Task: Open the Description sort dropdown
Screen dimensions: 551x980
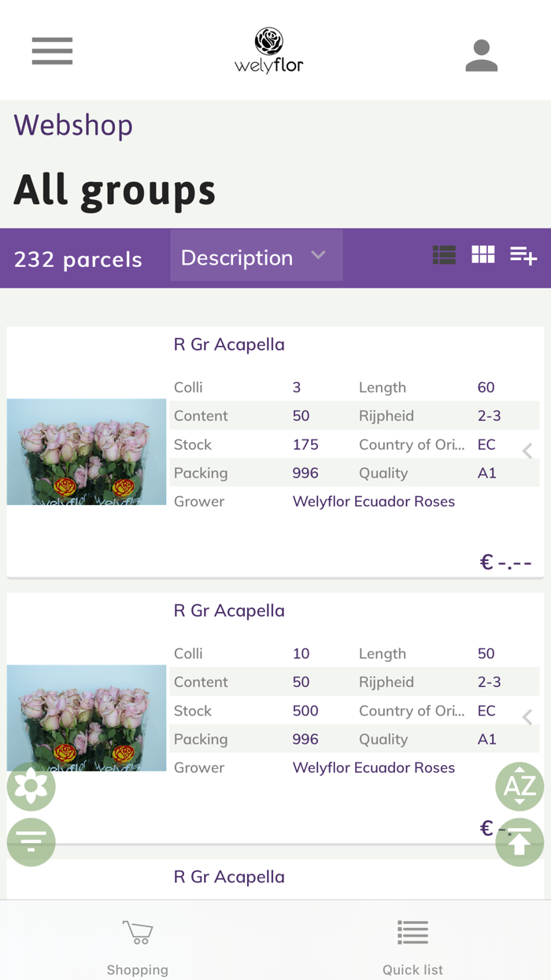Action: [x=256, y=255]
